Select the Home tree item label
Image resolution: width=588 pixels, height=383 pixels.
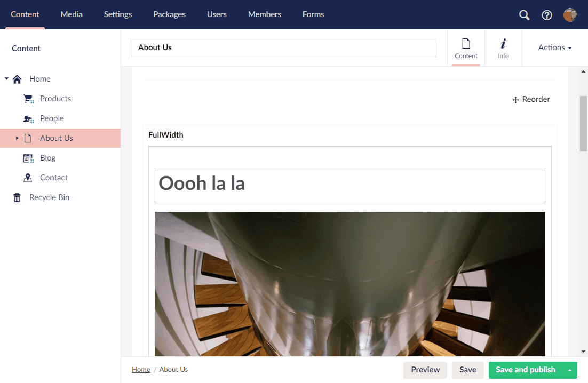(x=39, y=79)
